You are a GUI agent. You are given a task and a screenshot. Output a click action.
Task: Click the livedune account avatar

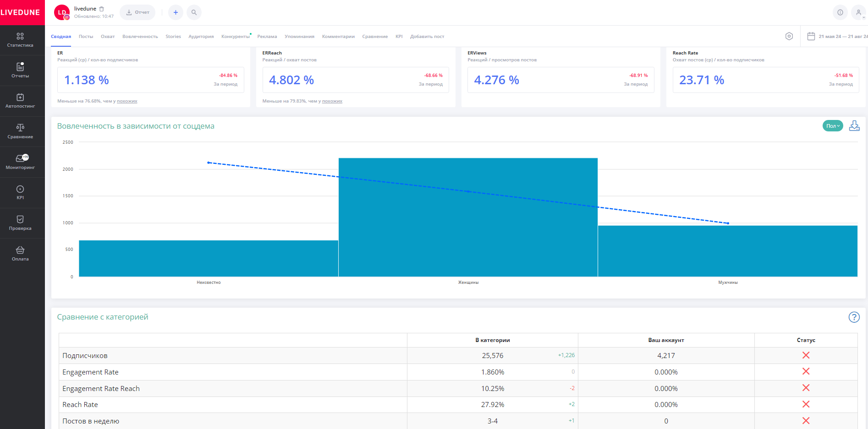coord(62,12)
